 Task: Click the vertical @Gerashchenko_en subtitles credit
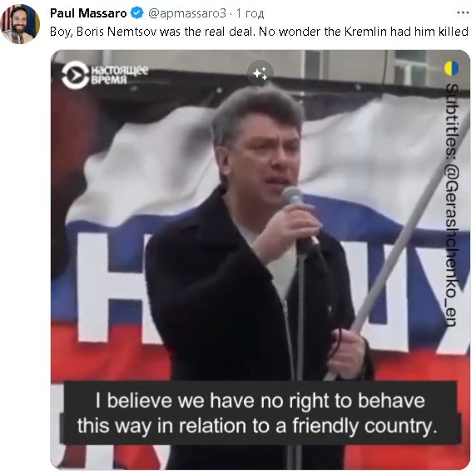pos(452,205)
